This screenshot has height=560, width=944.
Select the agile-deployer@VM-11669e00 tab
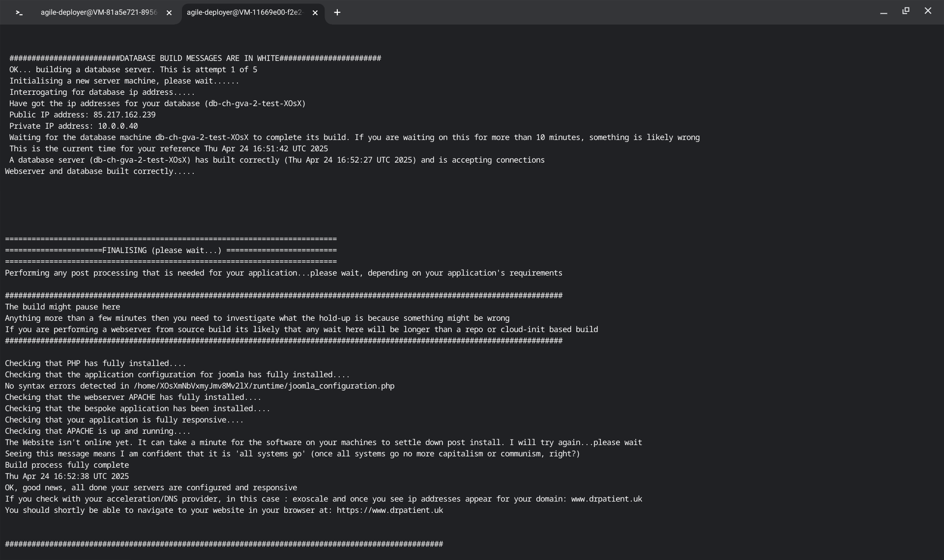coord(244,13)
